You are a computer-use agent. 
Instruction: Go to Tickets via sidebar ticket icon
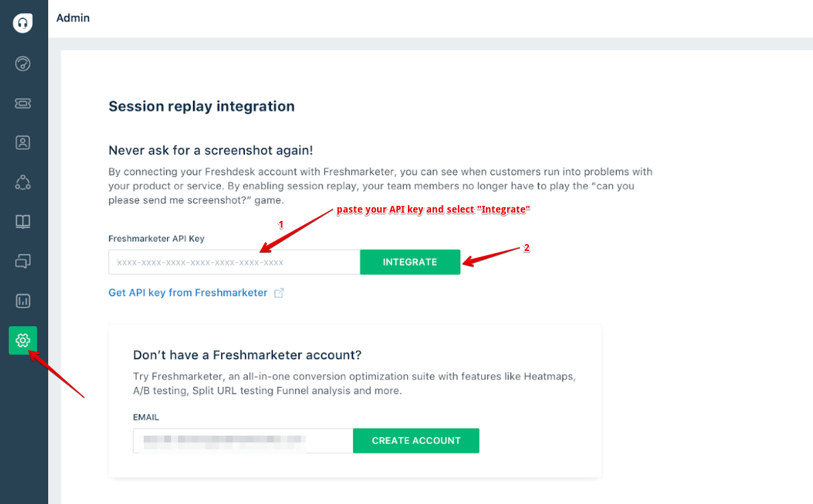pyautogui.click(x=23, y=103)
